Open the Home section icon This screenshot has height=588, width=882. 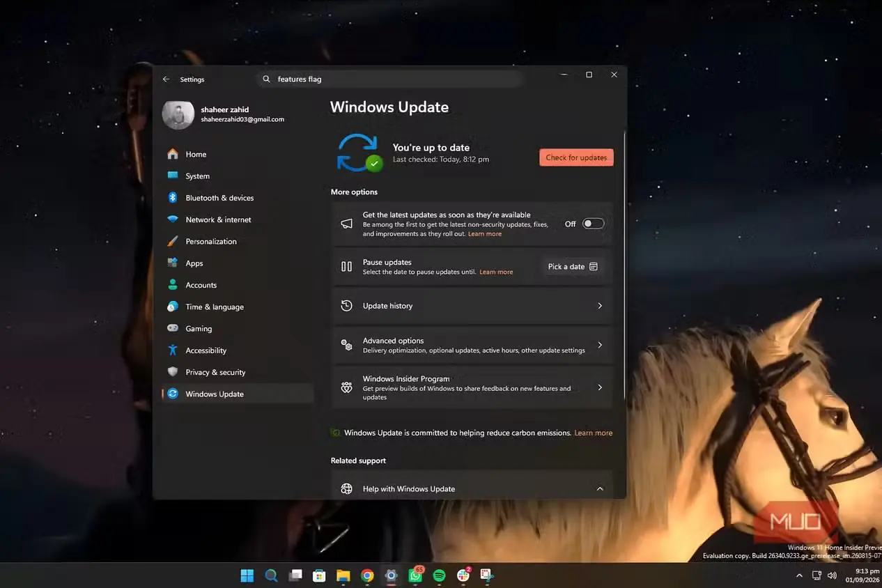(x=173, y=154)
